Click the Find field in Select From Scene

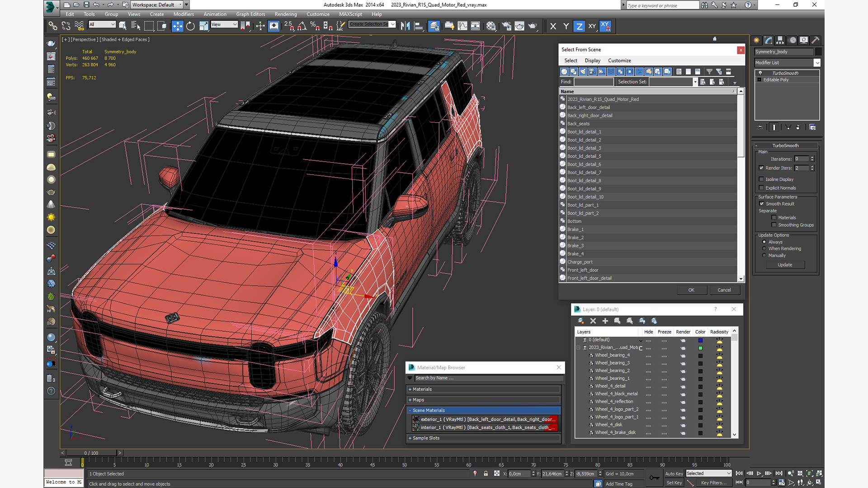point(594,82)
